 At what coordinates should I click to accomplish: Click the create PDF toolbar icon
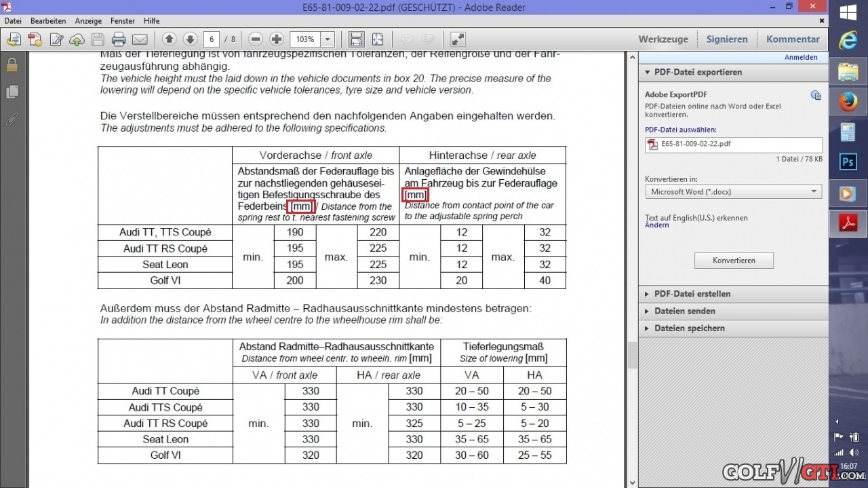point(35,39)
